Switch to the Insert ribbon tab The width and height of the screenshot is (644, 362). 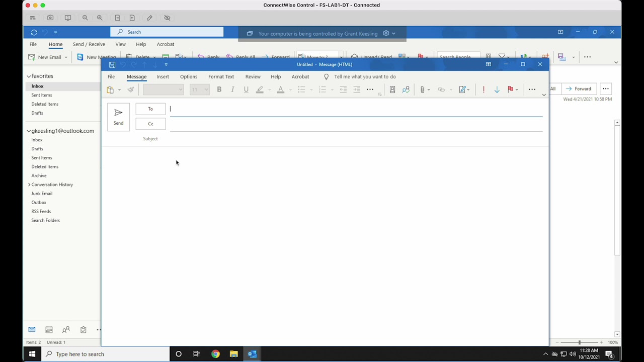click(163, 77)
